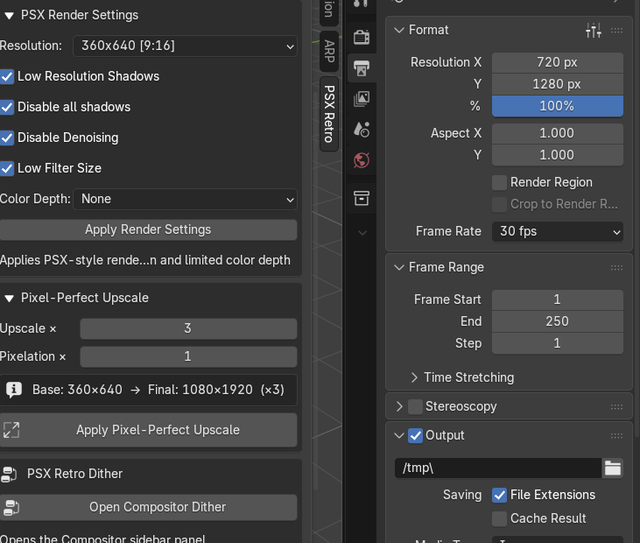Click the frame Step value field
This screenshot has width=640, height=543.
point(557,343)
